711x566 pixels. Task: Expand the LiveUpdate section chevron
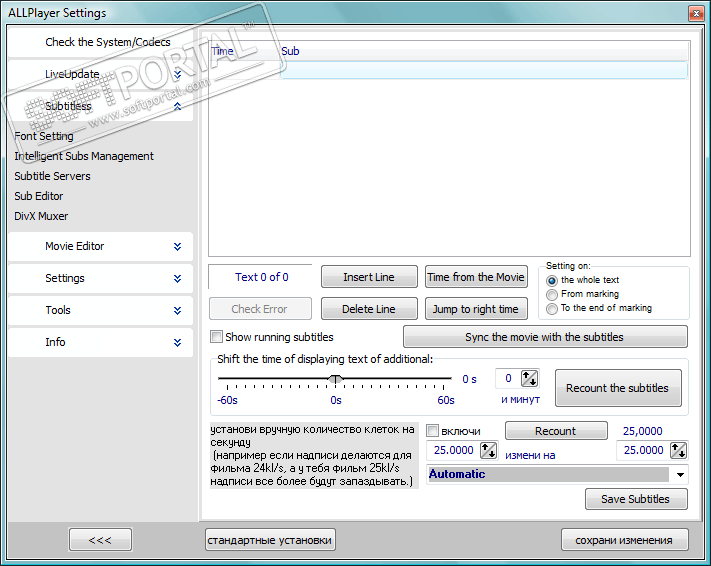click(x=177, y=74)
